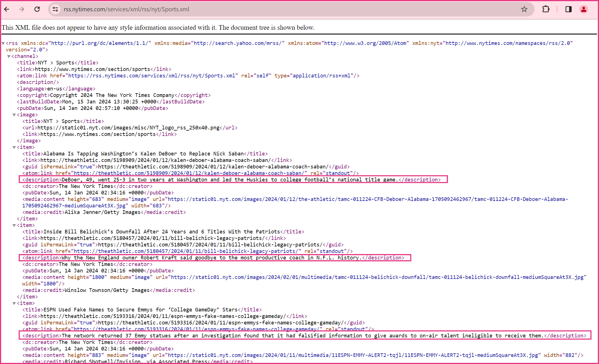Screen dimensions: 599x364
Task: Click the guid line for kalen-deboer article
Action: pos(186,167)
